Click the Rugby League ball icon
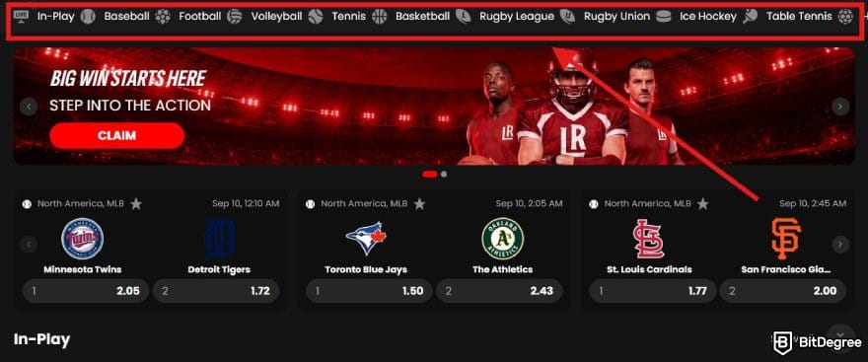Screen dimensions: 868x362 coord(464,17)
